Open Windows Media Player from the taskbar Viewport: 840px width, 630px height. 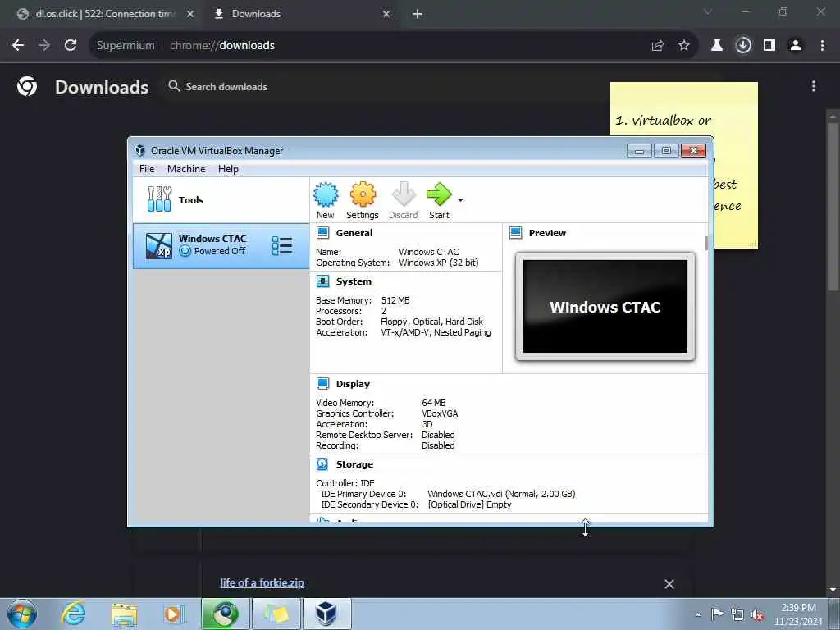point(172,614)
